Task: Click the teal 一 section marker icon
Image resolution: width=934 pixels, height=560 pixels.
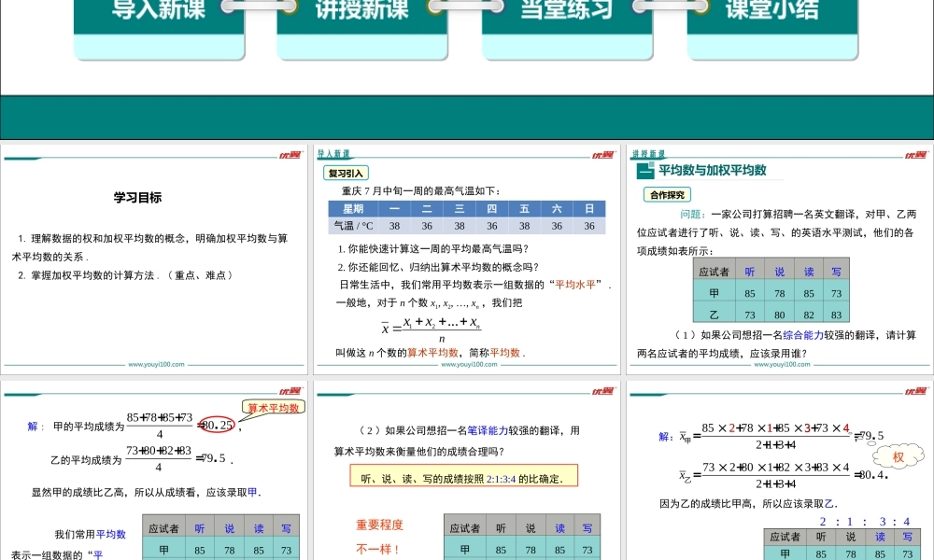Action: 644,171
